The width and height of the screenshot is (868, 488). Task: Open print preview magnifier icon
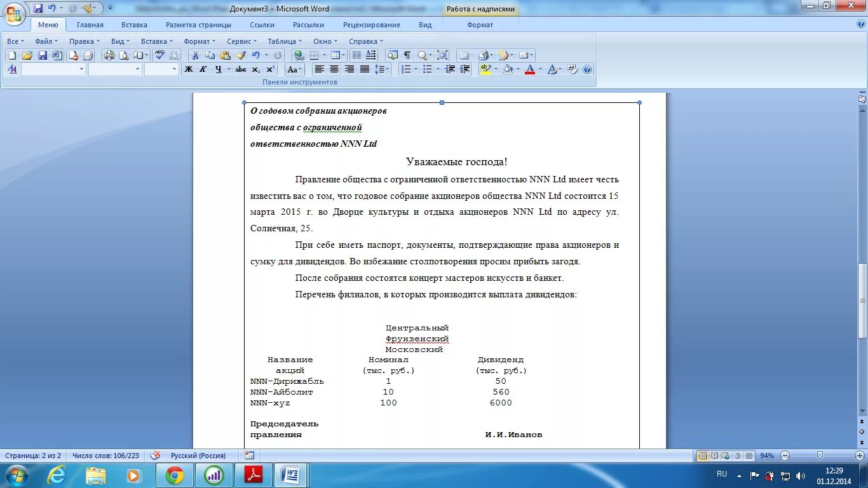coord(124,55)
